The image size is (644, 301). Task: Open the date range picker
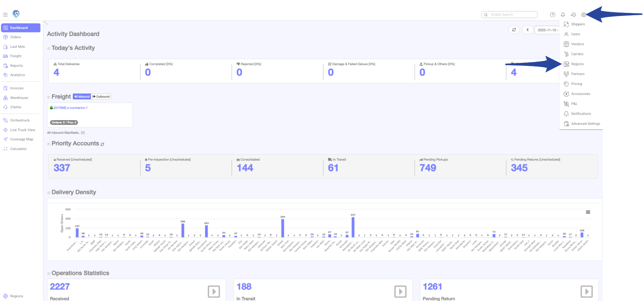[547, 30]
